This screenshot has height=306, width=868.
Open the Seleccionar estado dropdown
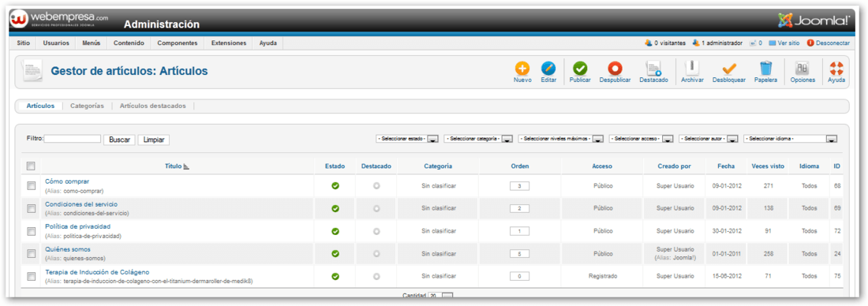point(407,138)
